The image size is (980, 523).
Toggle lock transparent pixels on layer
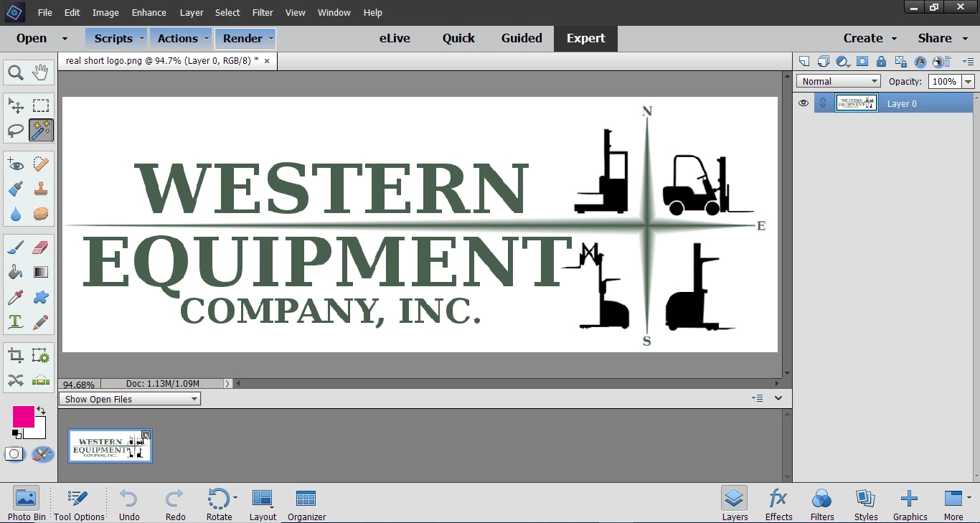coord(901,62)
